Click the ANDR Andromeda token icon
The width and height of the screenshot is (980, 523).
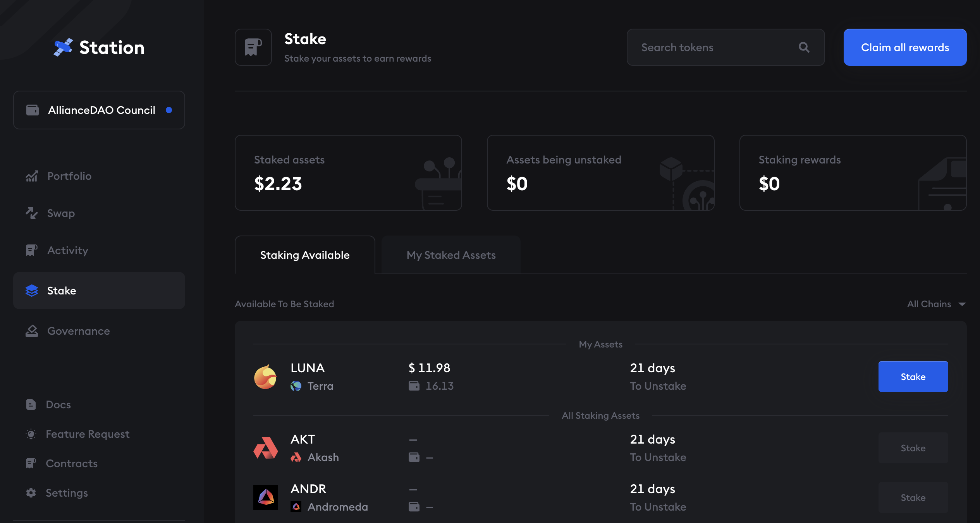click(x=265, y=497)
